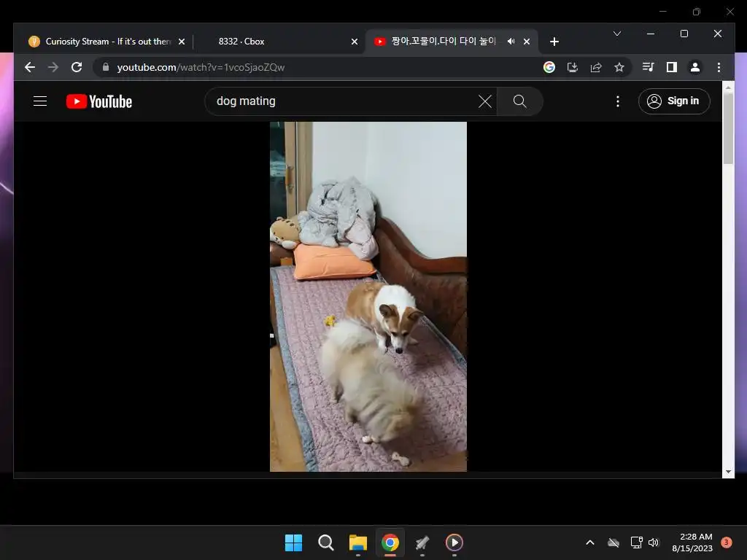Viewport: 747px width, 560px height.
Task: Show hidden system tray icons
Action: click(x=589, y=542)
